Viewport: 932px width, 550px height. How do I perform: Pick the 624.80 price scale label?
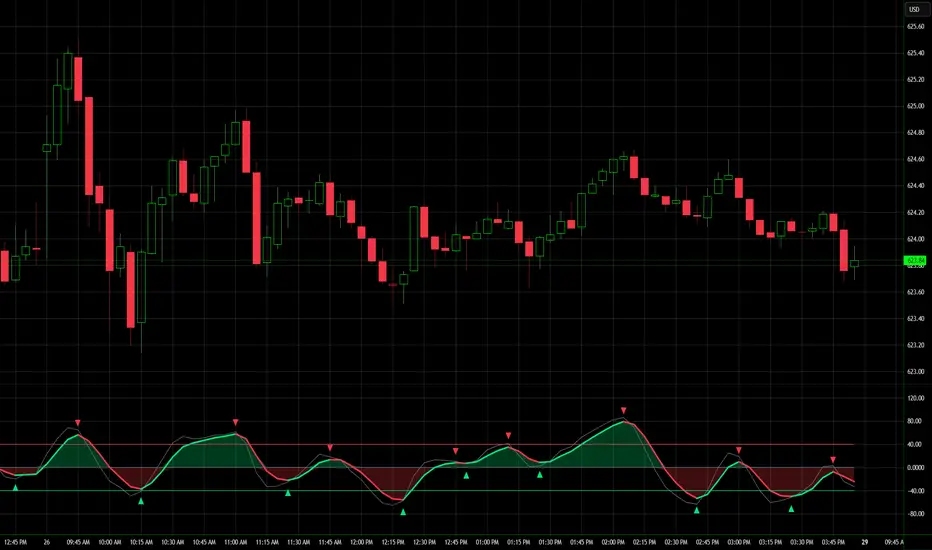915,133
